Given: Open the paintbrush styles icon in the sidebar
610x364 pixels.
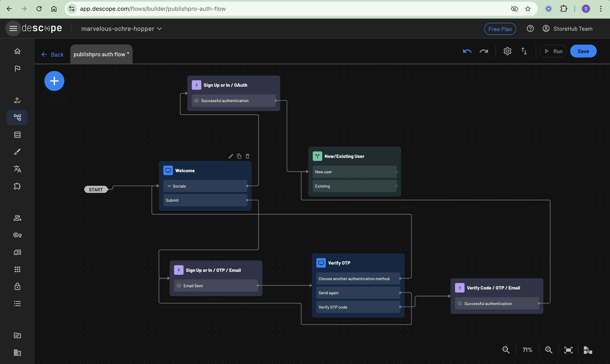Looking at the screenshot, I should 17,152.
